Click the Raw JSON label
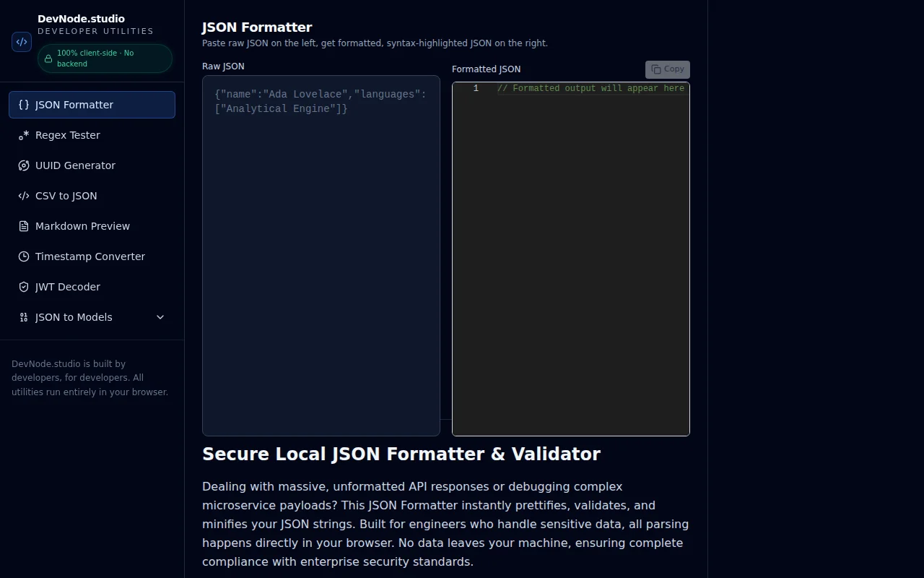Screen dimensions: 924x578 click(223, 66)
